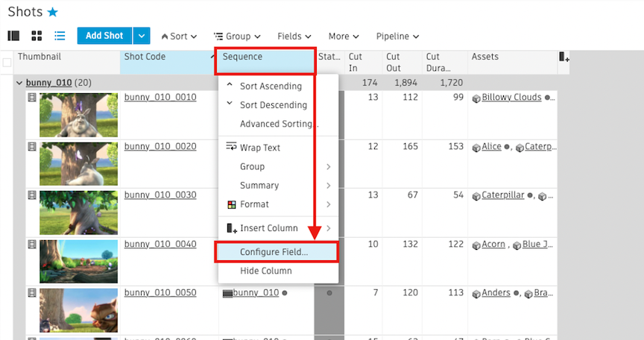Image resolution: width=644 pixels, height=340 pixels.
Task: Click asset cube icon beside Alice
Action: click(x=476, y=148)
